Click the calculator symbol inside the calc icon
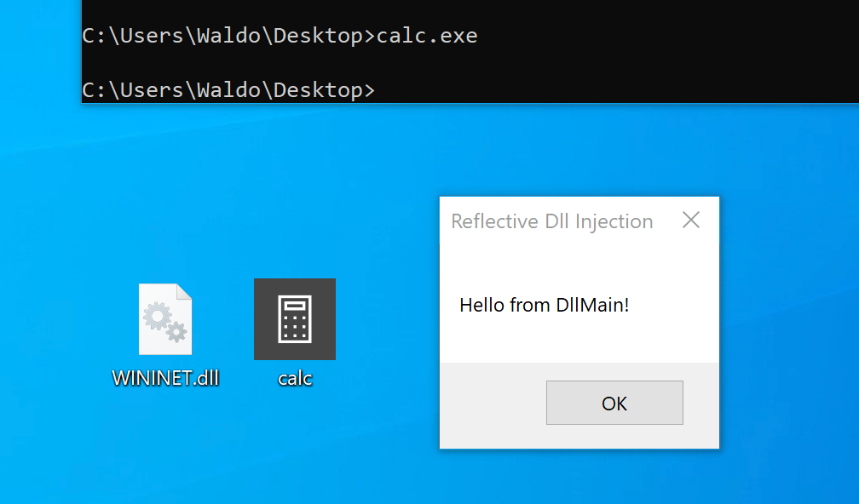The image size is (859, 504). [x=294, y=319]
